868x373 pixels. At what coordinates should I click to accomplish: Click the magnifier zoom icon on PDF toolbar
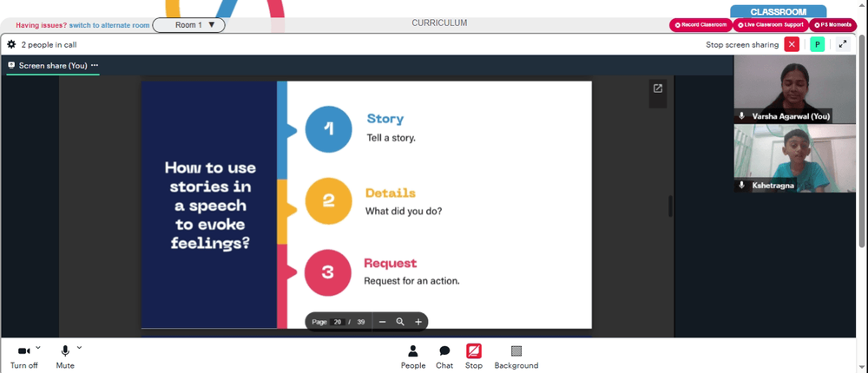[400, 322]
